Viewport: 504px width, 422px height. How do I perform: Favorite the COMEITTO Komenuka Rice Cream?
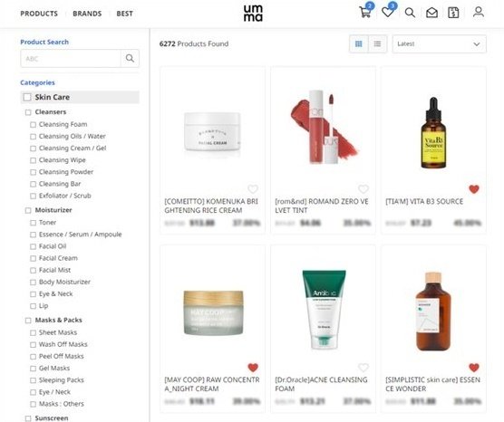click(253, 189)
